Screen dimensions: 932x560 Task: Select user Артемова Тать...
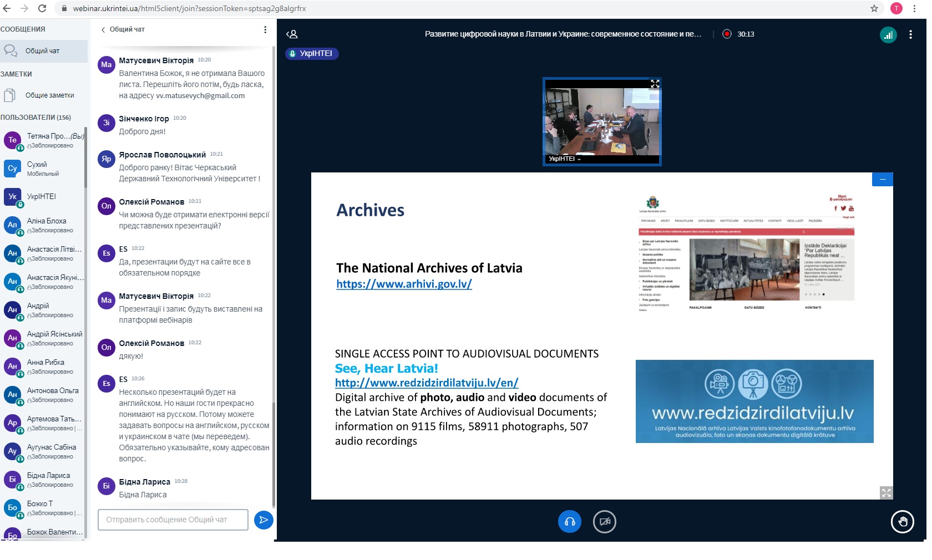coord(42,423)
